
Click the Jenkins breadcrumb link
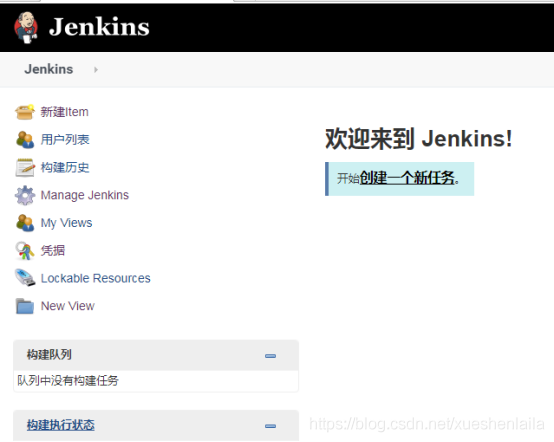tap(49, 69)
